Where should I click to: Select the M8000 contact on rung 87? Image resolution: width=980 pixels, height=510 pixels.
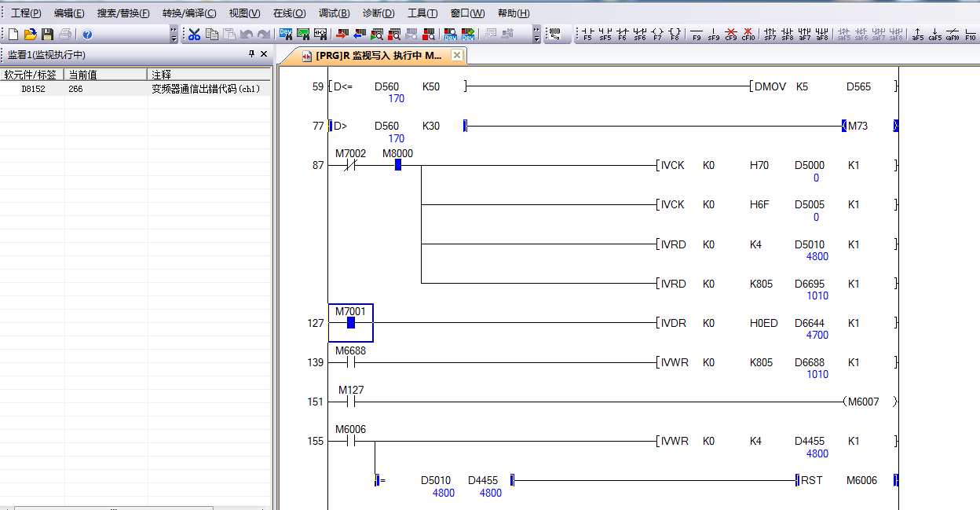pyautogui.click(x=397, y=165)
